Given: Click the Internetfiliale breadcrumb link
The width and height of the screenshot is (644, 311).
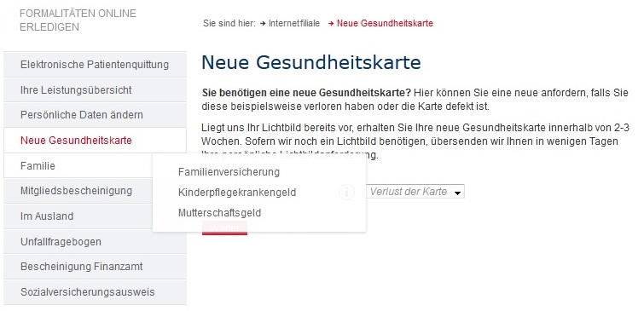Looking at the screenshot, I should (294, 23).
